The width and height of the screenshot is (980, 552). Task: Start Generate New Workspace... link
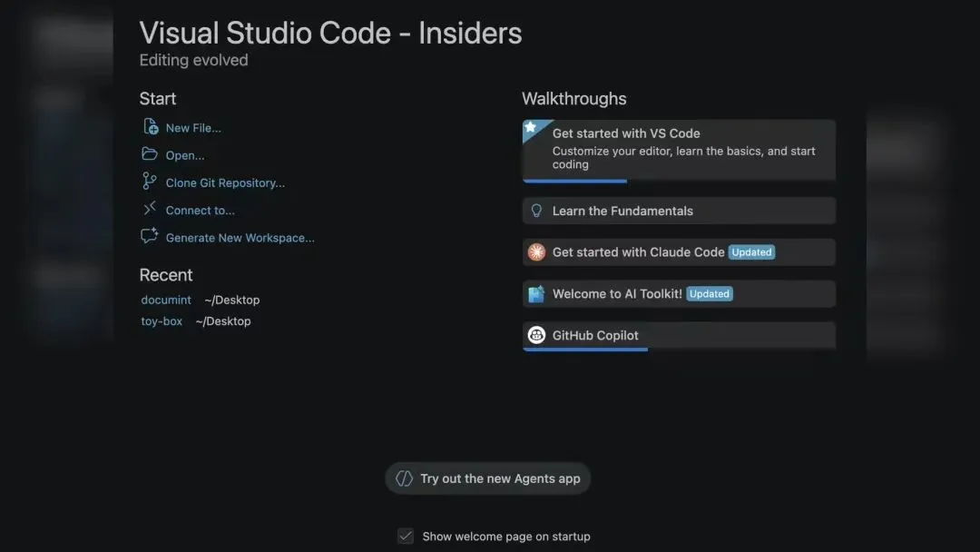[x=240, y=238]
